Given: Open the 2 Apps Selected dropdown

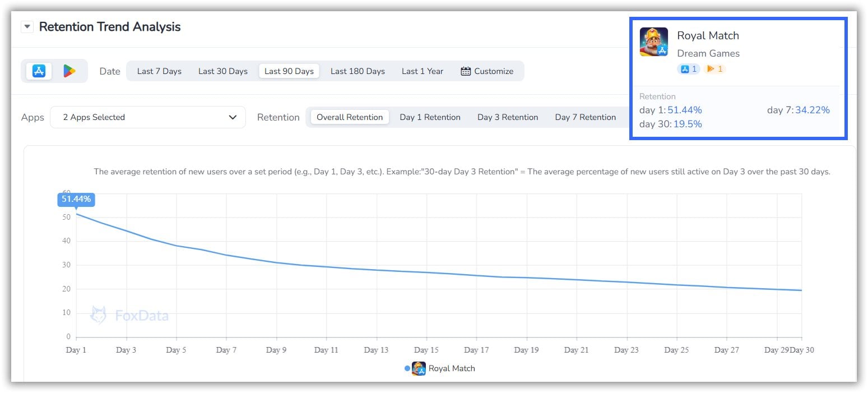Looking at the screenshot, I should coord(148,117).
